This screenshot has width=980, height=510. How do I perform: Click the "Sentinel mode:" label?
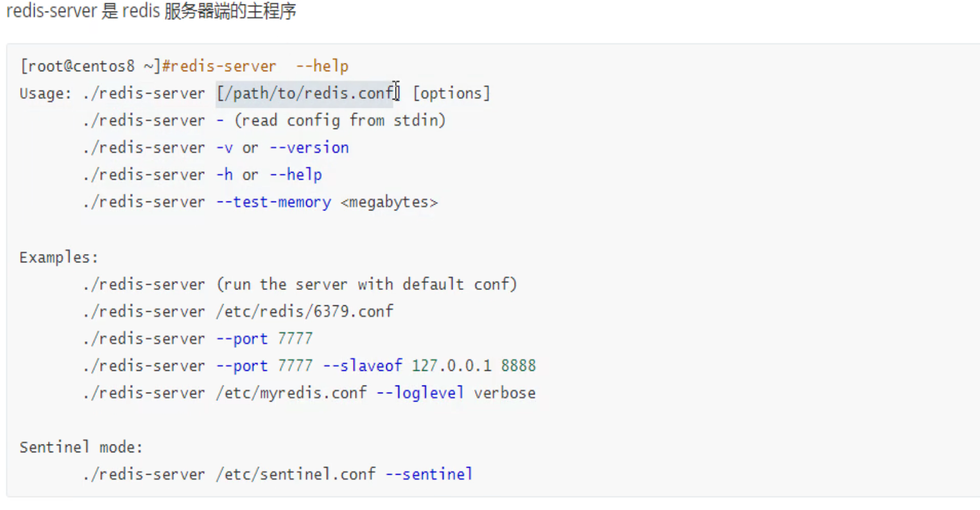coord(81,447)
